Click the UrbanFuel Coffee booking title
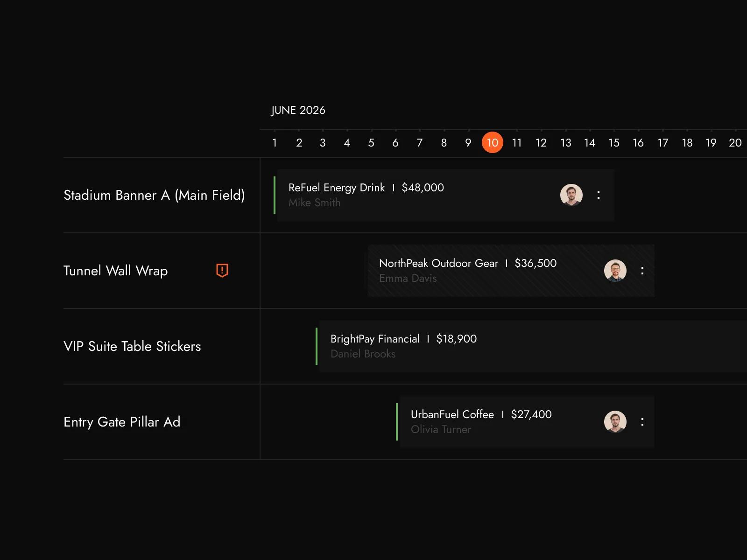This screenshot has height=560, width=747. tap(452, 414)
